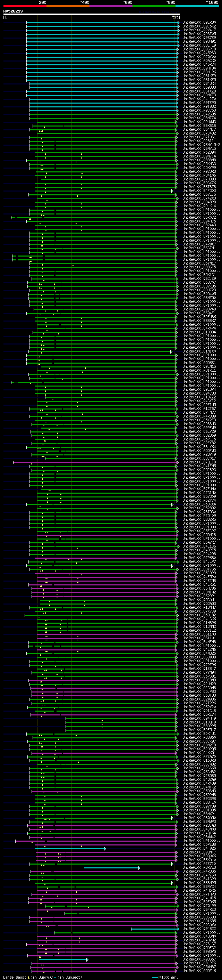222x980 pixels.
Task: Open hit UniRef100_Q9LR30
Action: pyautogui.click(x=199, y=23)
